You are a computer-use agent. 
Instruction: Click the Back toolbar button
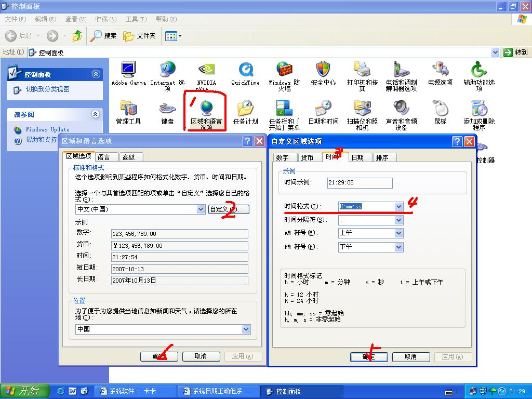(x=19, y=35)
